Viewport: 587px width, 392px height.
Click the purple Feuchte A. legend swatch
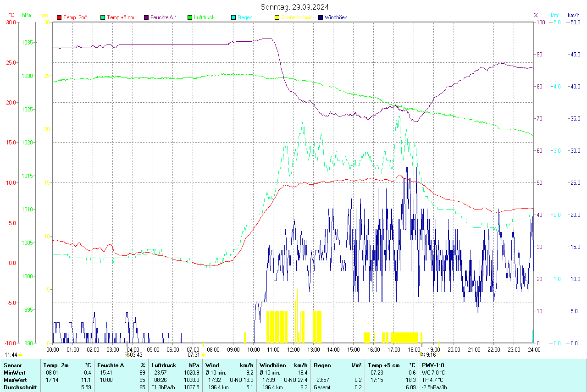point(146,17)
